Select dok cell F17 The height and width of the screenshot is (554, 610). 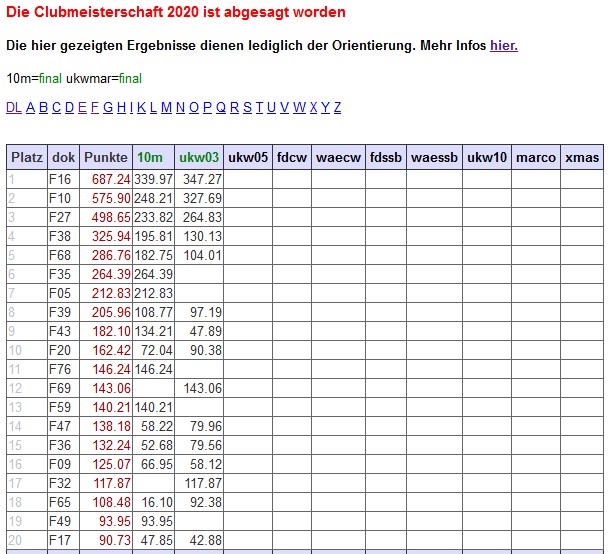click(63, 540)
